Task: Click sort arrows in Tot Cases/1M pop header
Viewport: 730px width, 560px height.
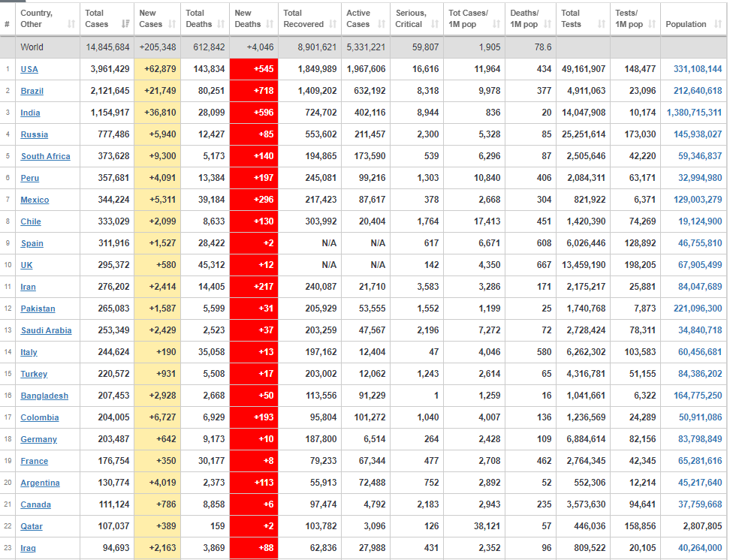Action: 497,24
